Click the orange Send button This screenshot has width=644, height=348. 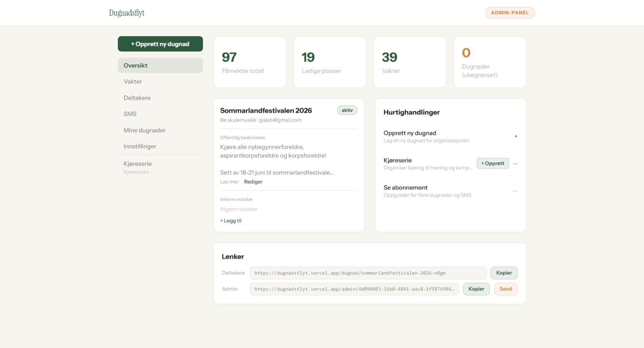point(506,289)
